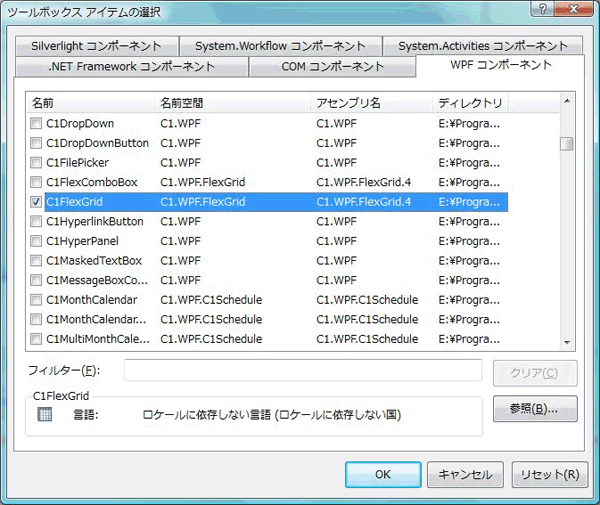Check the C1FlexComboBox checkbox
The width and height of the screenshot is (600, 505).
36,182
